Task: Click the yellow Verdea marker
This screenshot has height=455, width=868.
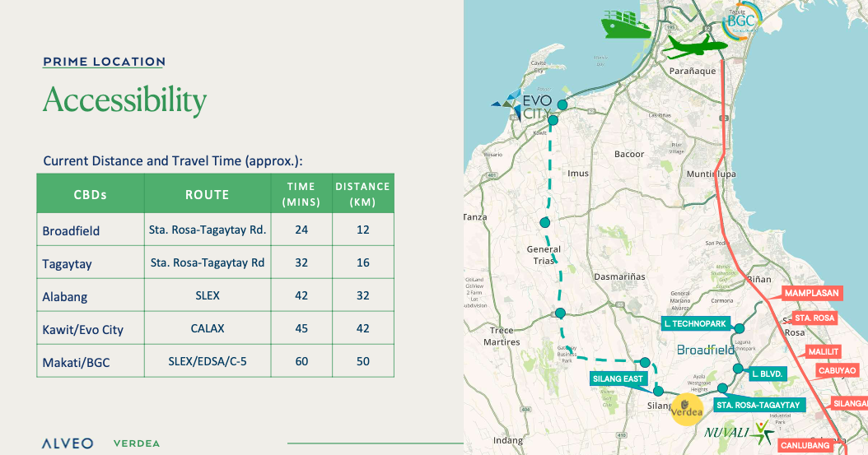Action: pos(687,410)
